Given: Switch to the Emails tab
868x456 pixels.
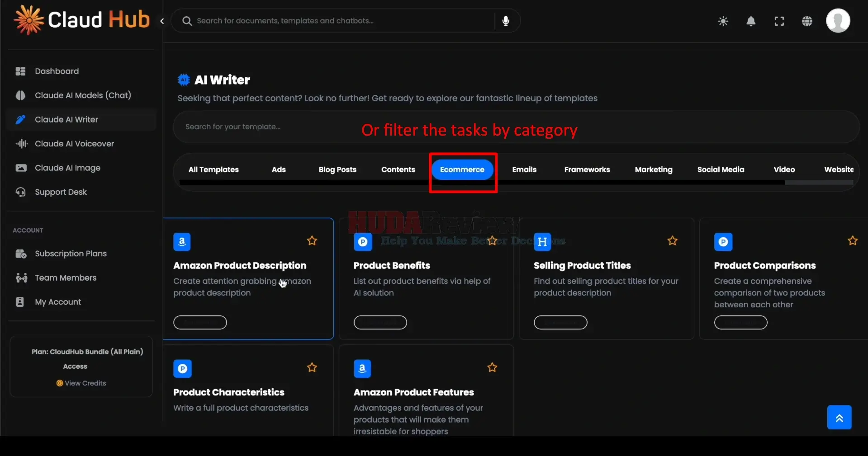Looking at the screenshot, I should click(x=524, y=169).
